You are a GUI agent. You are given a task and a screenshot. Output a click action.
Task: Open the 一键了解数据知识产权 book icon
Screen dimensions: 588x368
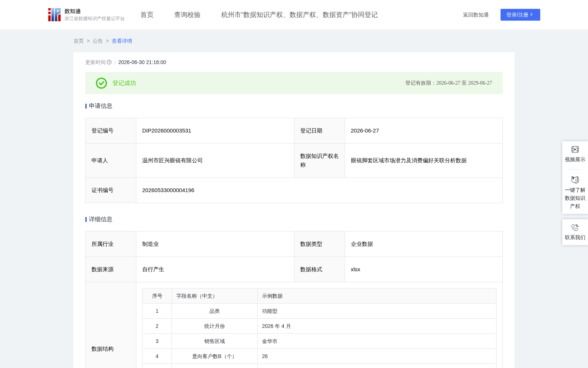pyautogui.click(x=575, y=180)
